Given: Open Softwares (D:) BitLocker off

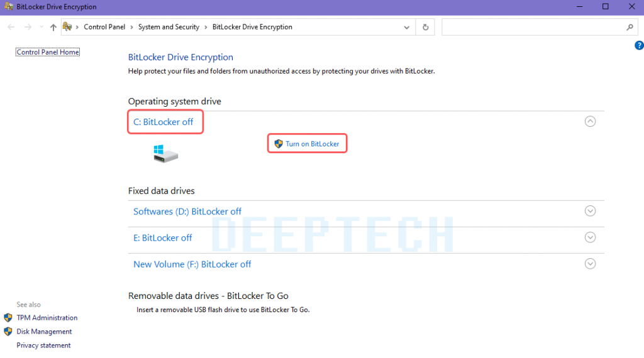Looking at the screenshot, I should [x=187, y=212].
